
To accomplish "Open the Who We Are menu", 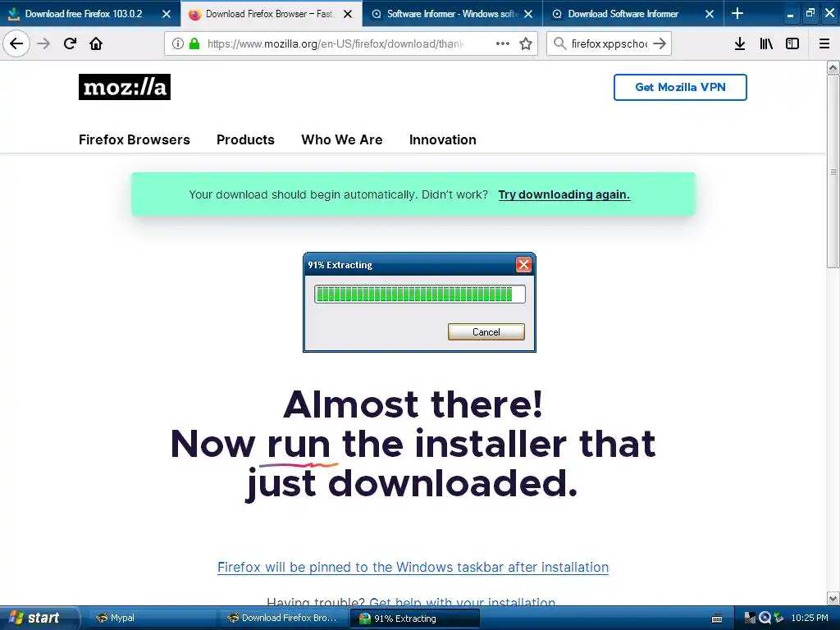I will pos(342,139).
